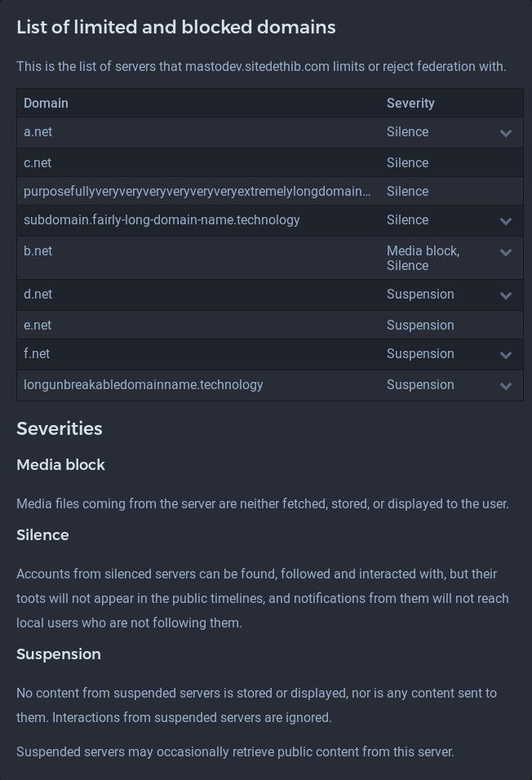The image size is (532, 780).
Task: Click the Domain column header
Action: coord(46,104)
